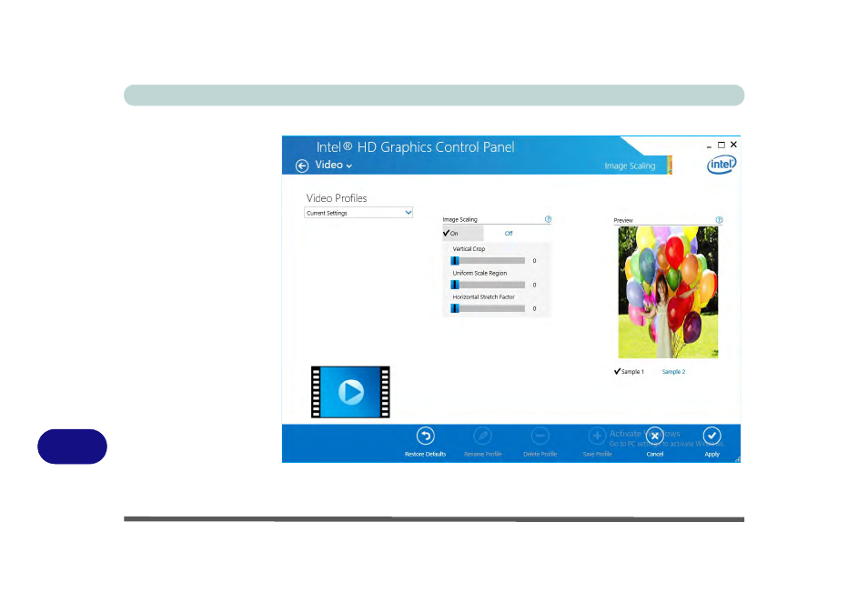Expand the Video Profiles Current Settings dropdown
The height and width of the screenshot is (612, 868).
[358, 213]
